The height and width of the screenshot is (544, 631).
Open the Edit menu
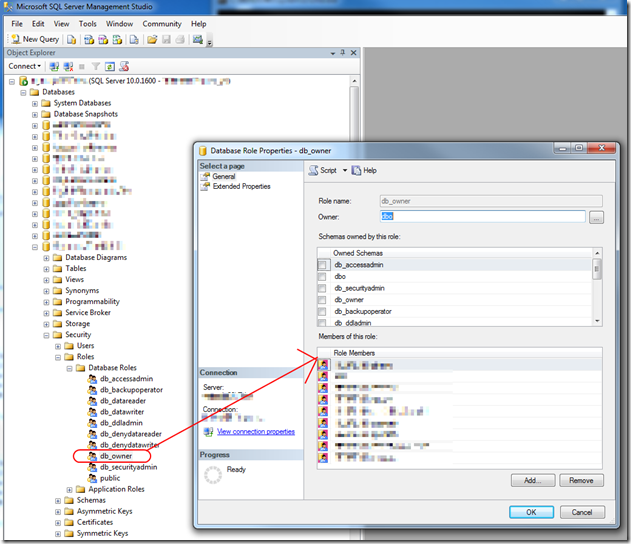(38, 24)
